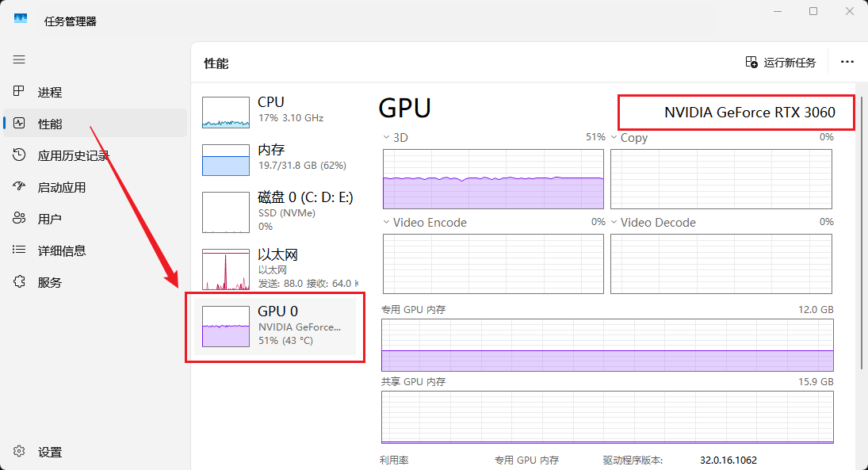Click the 任务管理器 window title
Viewport: 868px width, 470px height.
(x=71, y=21)
